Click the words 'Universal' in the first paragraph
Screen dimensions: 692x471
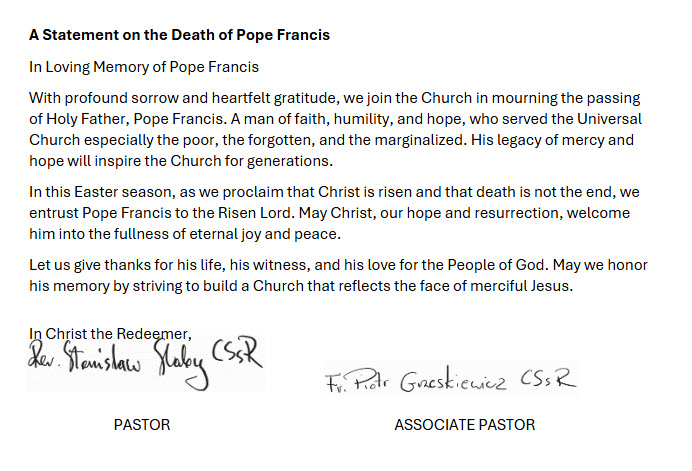point(609,119)
